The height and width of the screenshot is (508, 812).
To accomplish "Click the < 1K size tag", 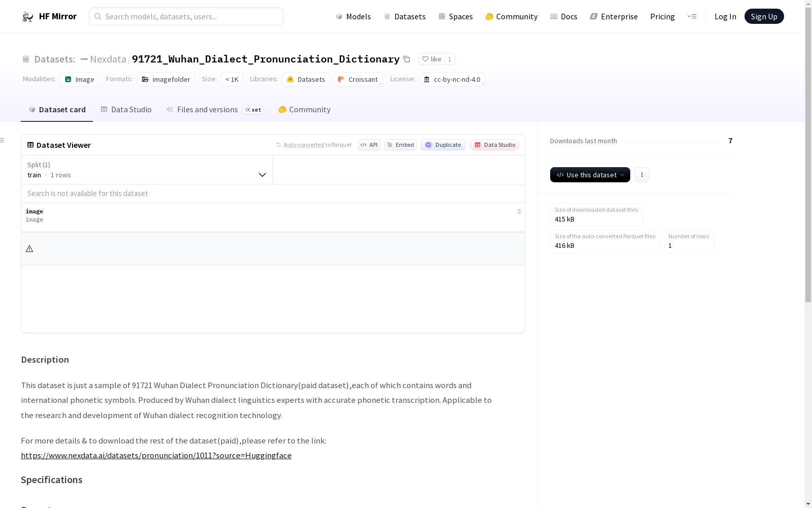I will coord(232,79).
